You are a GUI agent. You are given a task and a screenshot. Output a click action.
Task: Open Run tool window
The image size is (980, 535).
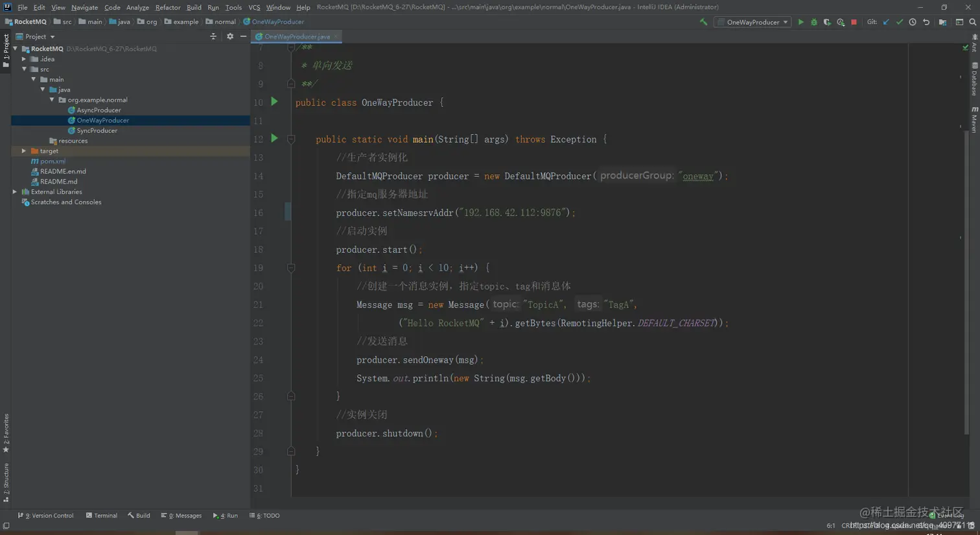coord(226,516)
